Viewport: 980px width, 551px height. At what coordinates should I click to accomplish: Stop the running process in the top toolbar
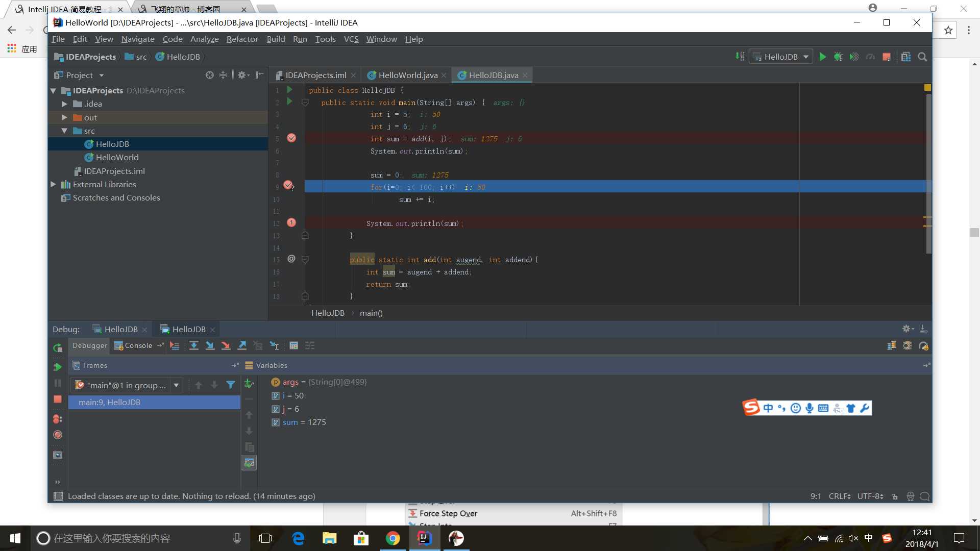[x=887, y=57]
